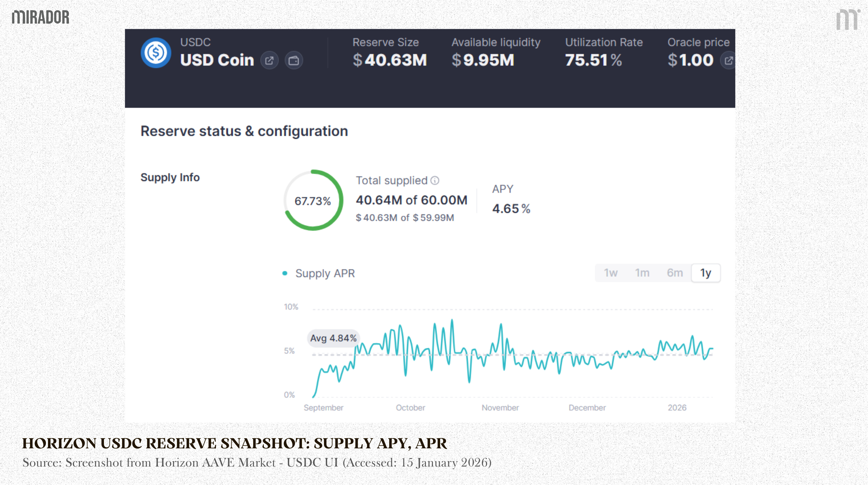Screen dimensions: 868x485
Task: Select the 1m chart range
Action: tap(642, 273)
